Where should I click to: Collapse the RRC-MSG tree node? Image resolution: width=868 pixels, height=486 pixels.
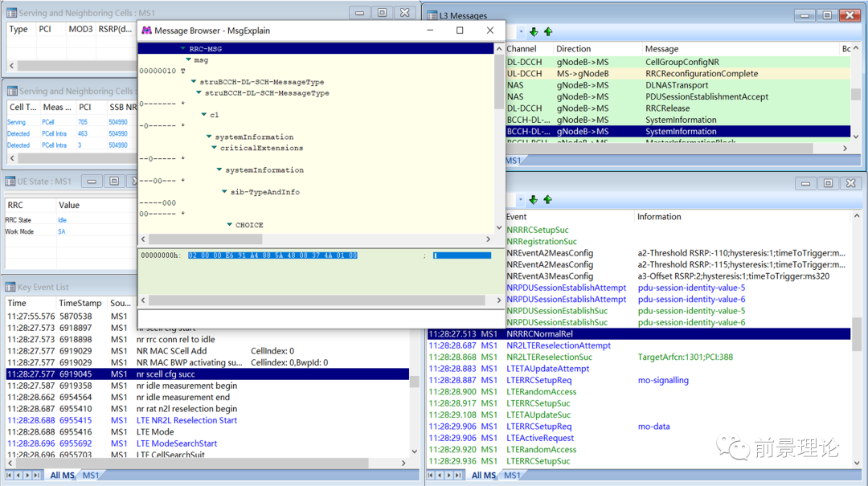tap(183, 49)
